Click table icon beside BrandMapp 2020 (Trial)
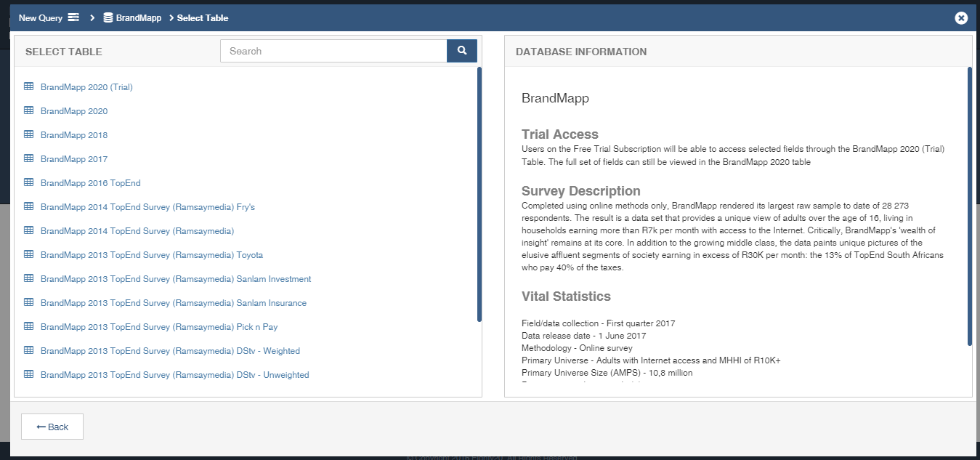 click(29, 86)
